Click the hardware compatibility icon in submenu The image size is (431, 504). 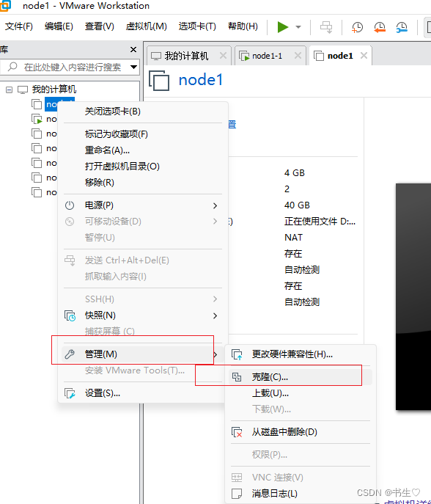pyautogui.click(x=237, y=354)
